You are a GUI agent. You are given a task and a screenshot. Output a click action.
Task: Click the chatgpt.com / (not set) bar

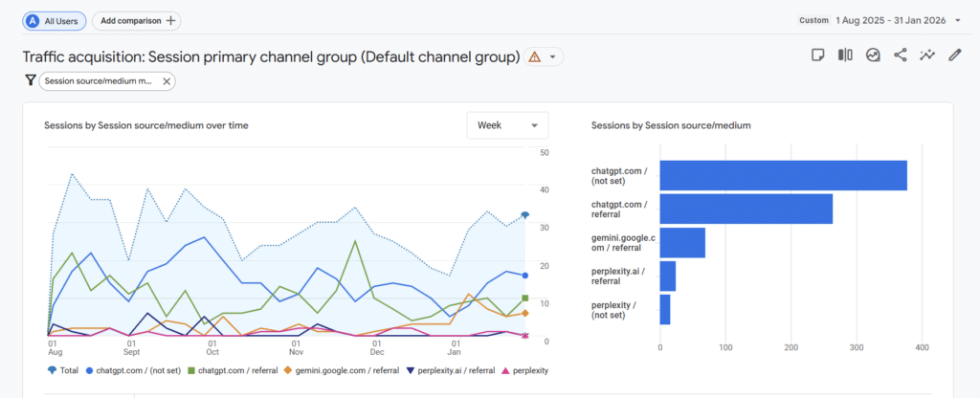tap(783, 175)
